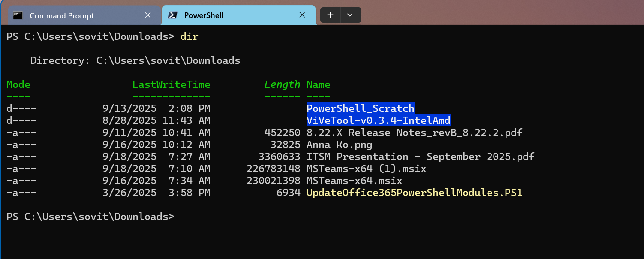Close the PowerShell tab
Viewport: 644px width, 259px height.
point(302,15)
